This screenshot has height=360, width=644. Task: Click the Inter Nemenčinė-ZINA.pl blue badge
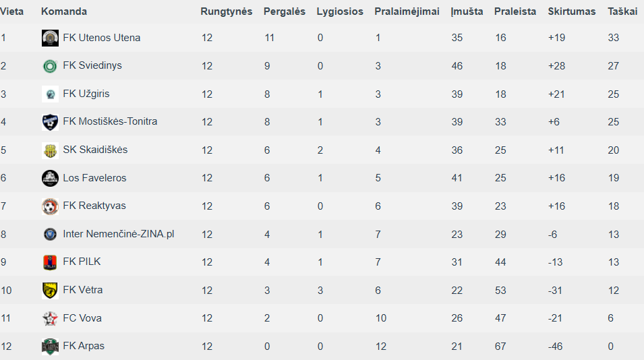[x=50, y=235]
